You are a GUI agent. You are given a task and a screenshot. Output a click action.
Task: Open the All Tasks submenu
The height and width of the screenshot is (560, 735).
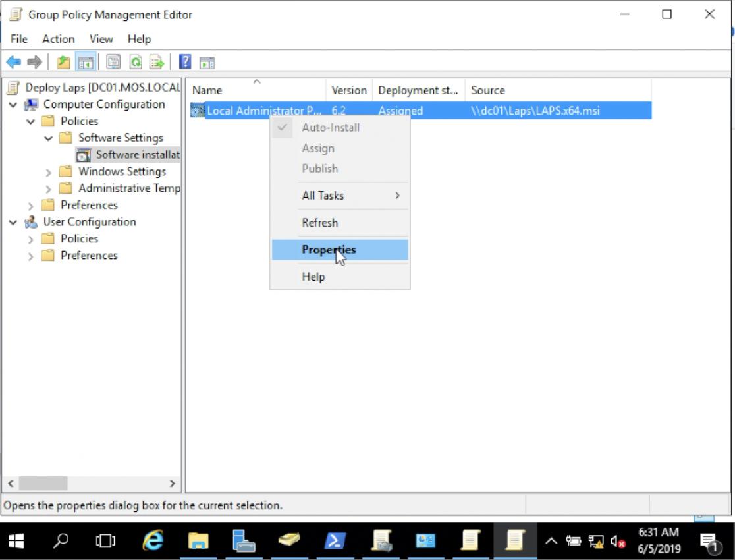(x=340, y=196)
